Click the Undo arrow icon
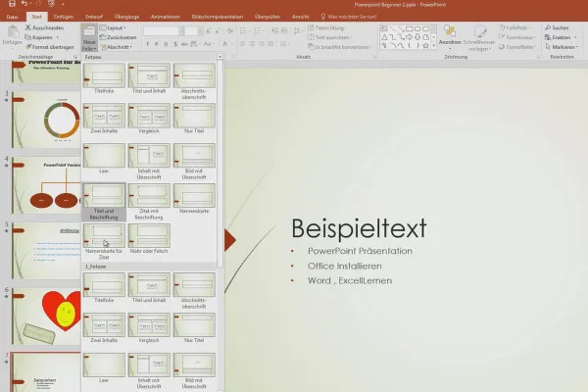 point(24,4)
